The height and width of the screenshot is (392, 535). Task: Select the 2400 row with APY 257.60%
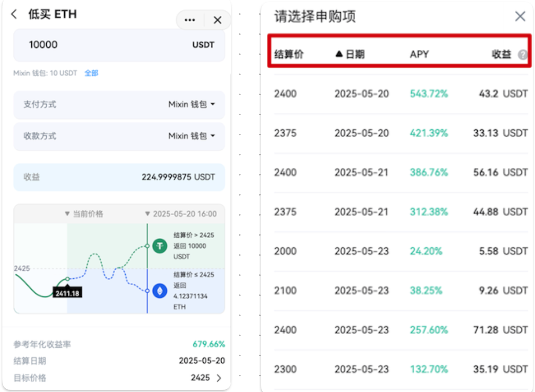tap(401, 330)
